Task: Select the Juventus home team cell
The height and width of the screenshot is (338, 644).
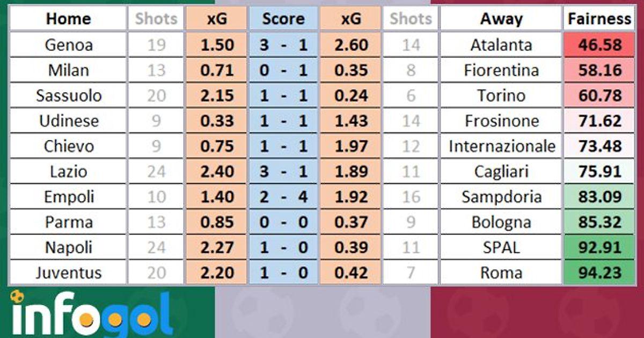Action: point(68,273)
